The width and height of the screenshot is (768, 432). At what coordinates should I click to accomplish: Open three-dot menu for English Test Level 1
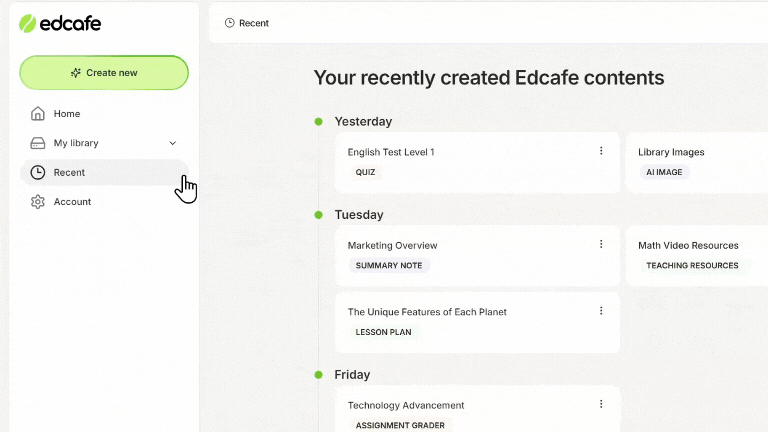point(601,151)
